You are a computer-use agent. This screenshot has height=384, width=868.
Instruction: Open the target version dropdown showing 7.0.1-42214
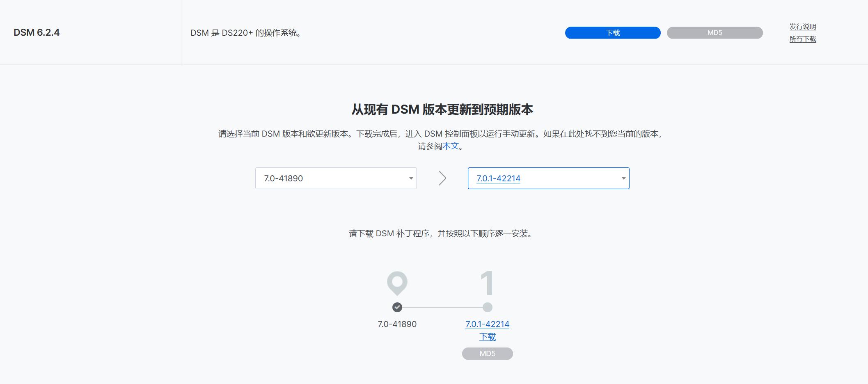(549, 178)
